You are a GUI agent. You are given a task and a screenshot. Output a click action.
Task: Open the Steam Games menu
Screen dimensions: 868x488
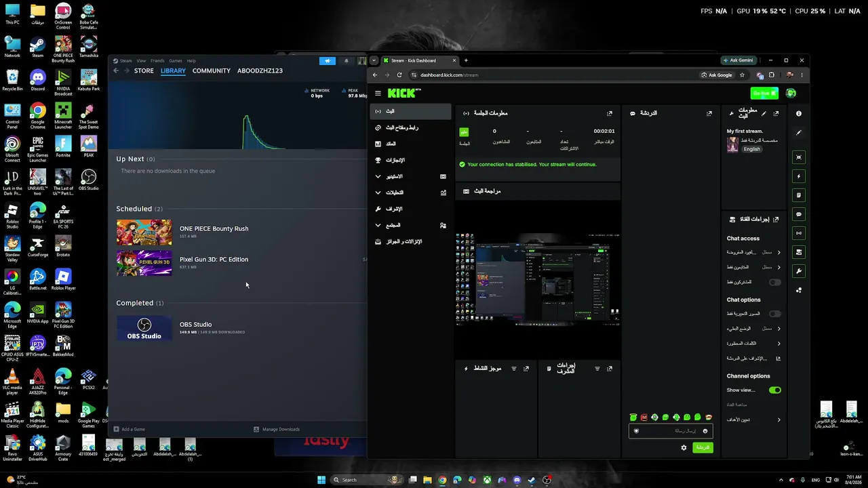coord(176,61)
